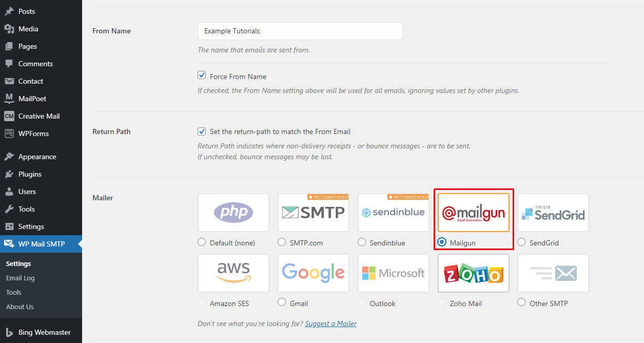Toggle the return-path matching checkbox
Screen dimensions: 644x343
click(202, 131)
